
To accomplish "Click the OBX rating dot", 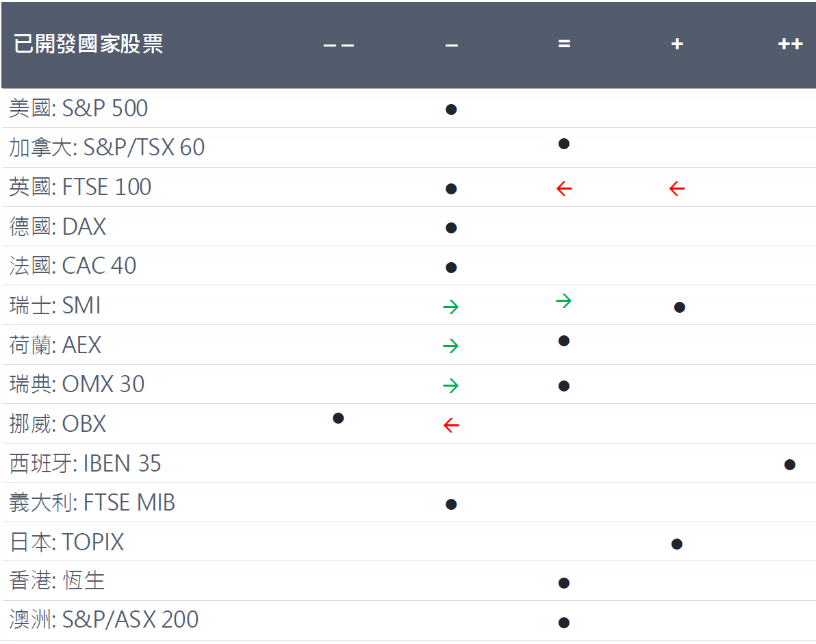I will [x=338, y=417].
